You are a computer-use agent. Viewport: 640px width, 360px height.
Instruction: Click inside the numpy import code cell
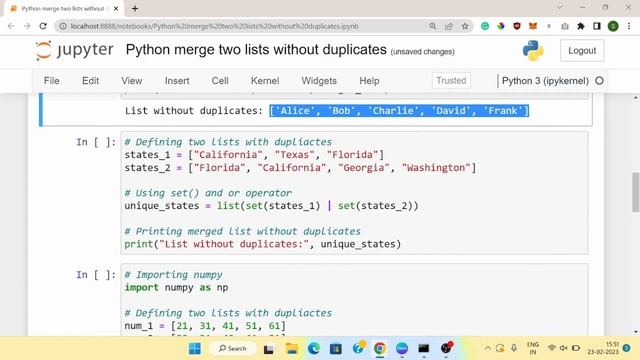pos(354,300)
